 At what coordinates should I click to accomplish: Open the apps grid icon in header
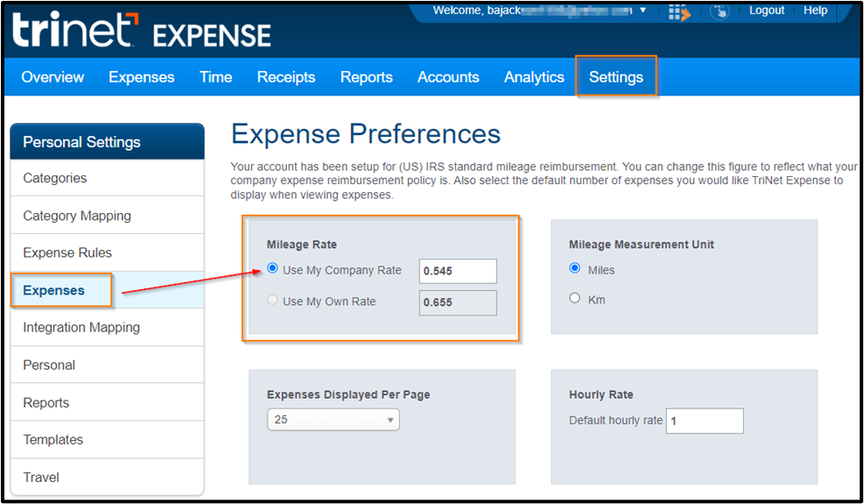(x=679, y=12)
